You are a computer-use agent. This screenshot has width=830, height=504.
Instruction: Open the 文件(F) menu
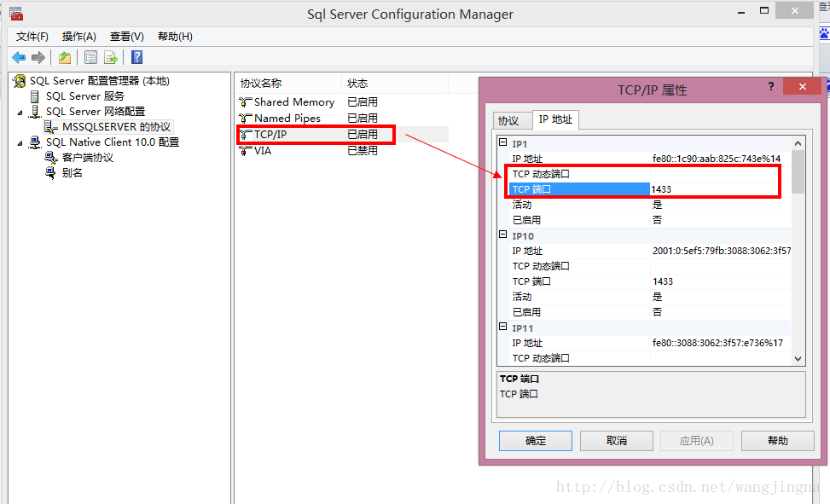point(32,37)
